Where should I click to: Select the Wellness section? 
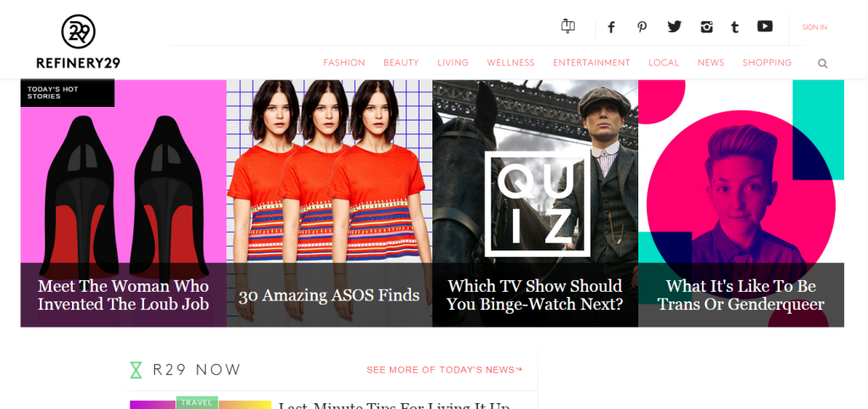pos(510,63)
